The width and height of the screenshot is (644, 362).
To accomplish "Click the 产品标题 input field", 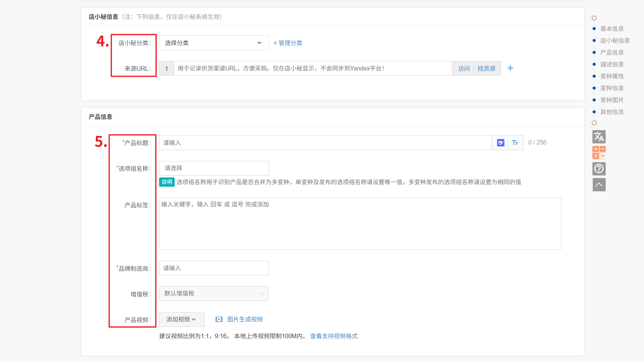I will 325,143.
